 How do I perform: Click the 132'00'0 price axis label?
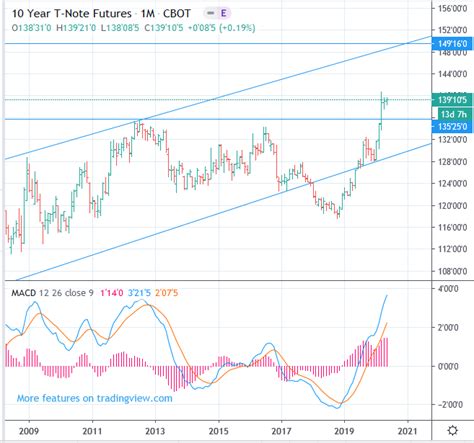(452, 140)
